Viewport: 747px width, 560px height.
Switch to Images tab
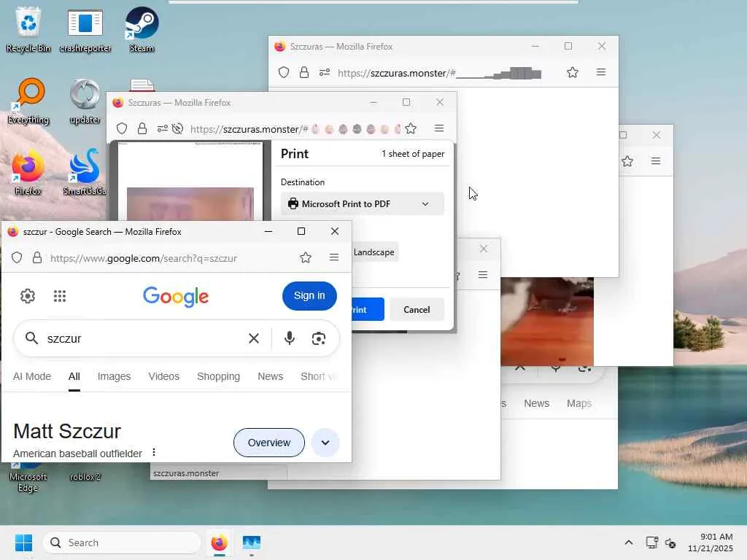[114, 376]
